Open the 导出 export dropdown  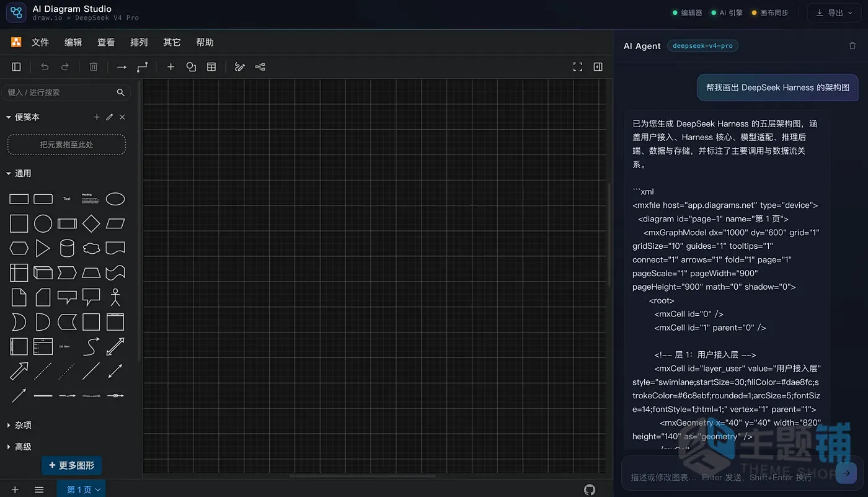(834, 13)
